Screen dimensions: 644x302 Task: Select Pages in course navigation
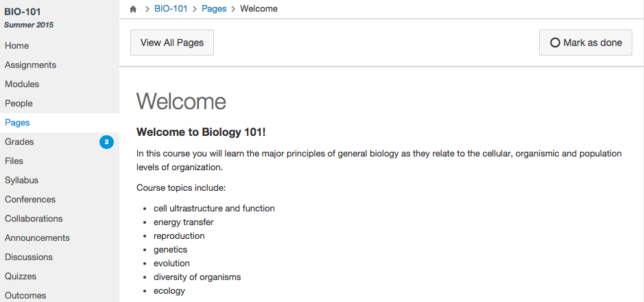click(x=17, y=123)
